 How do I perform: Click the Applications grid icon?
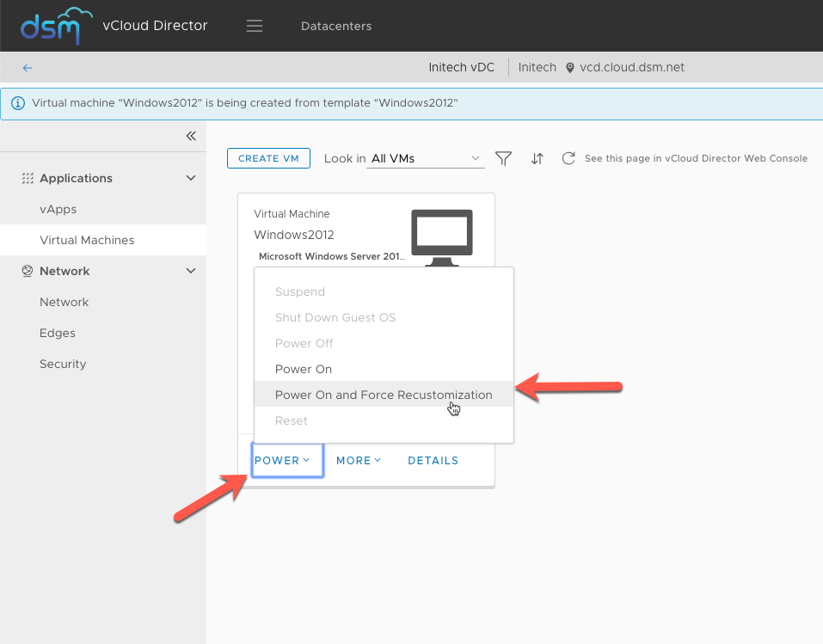pyautogui.click(x=28, y=179)
